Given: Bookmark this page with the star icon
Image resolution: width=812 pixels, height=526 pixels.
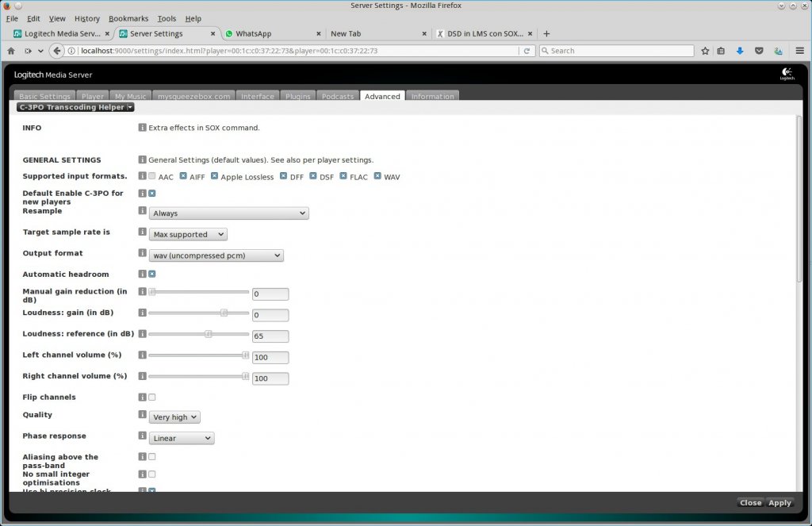Looking at the screenshot, I should (x=705, y=51).
